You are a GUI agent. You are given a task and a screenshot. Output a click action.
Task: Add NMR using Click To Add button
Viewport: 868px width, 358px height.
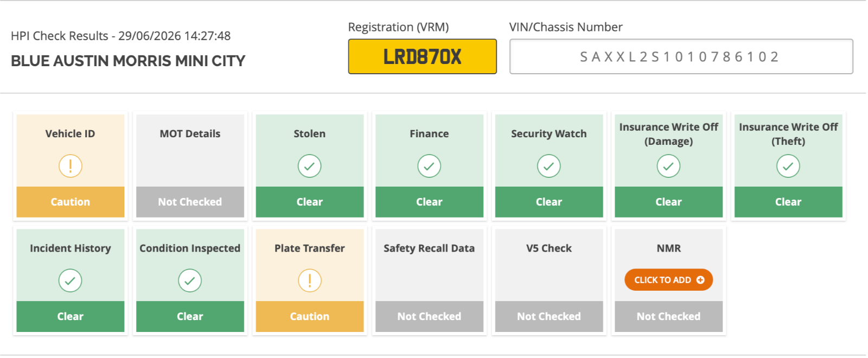(668, 280)
